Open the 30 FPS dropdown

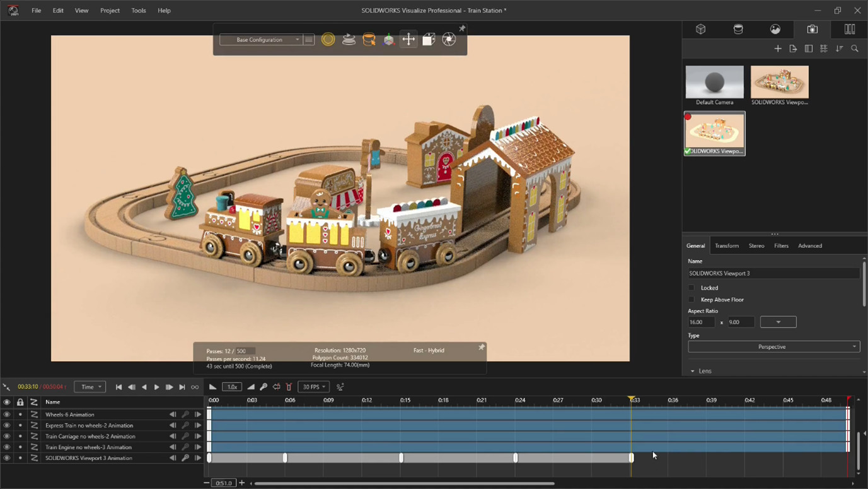click(314, 387)
